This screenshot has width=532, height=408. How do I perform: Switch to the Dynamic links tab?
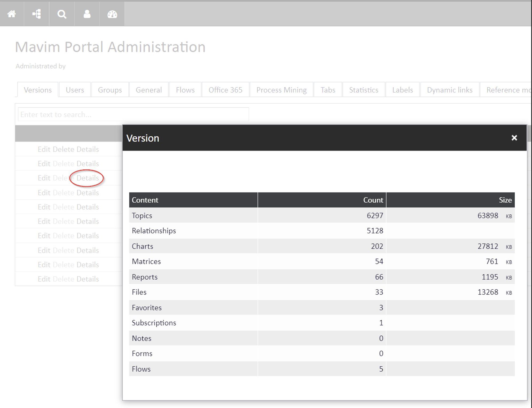point(450,90)
